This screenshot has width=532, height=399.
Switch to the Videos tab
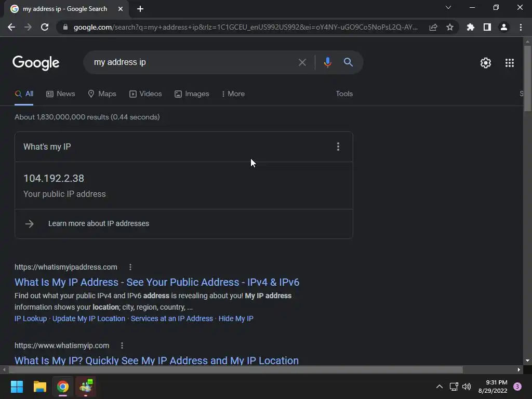[x=145, y=94]
